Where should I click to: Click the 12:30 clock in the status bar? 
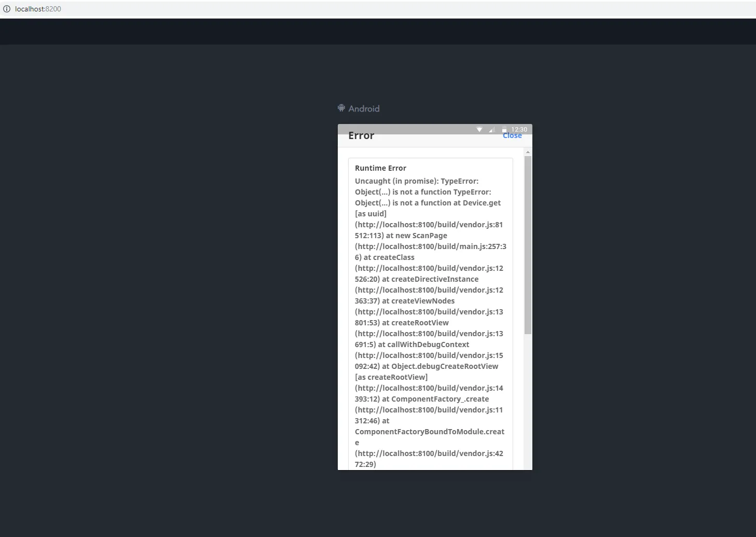tap(519, 129)
